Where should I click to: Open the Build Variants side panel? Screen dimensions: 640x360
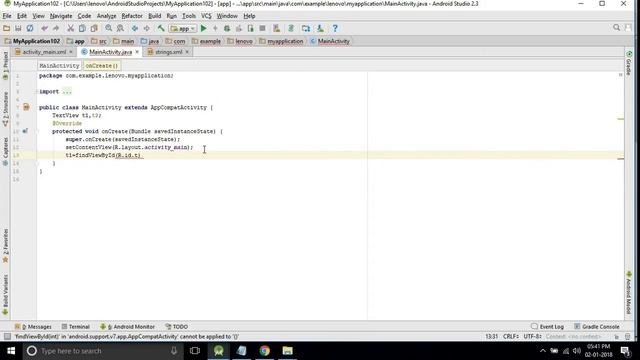click(x=5, y=295)
